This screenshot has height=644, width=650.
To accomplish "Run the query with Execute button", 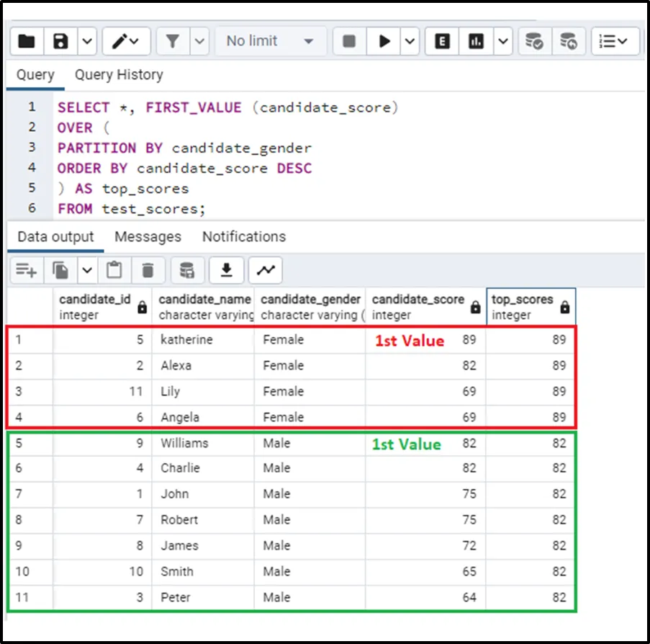I will click(x=384, y=41).
